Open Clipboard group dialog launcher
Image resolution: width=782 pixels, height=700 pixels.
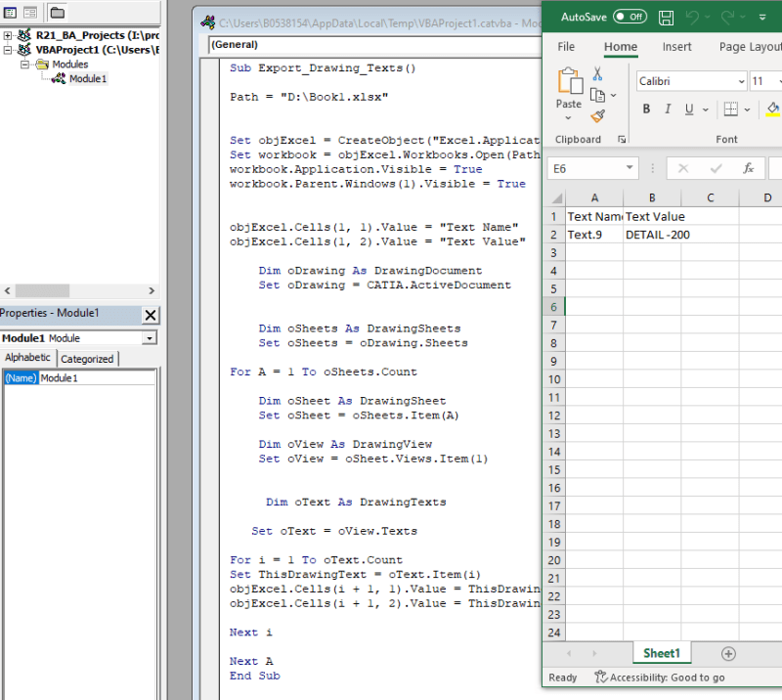[x=622, y=139]
